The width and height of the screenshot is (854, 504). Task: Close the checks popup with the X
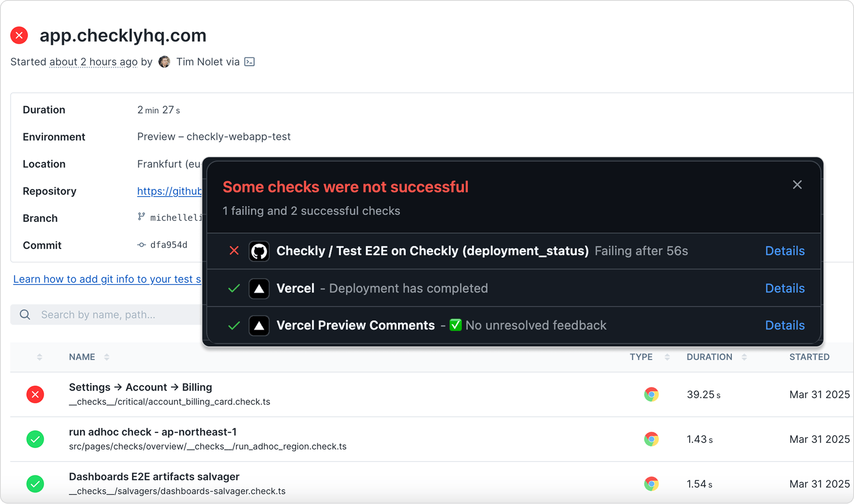[797, 184]
